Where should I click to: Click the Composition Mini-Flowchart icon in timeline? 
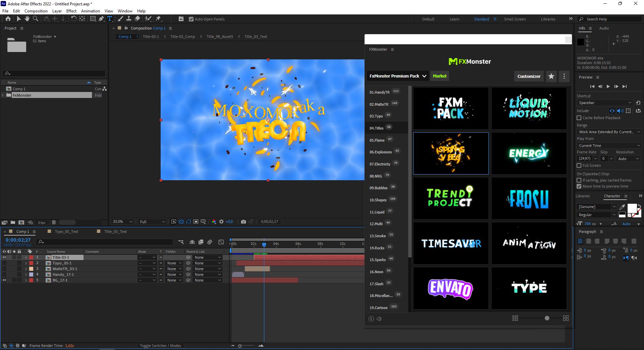181,242
